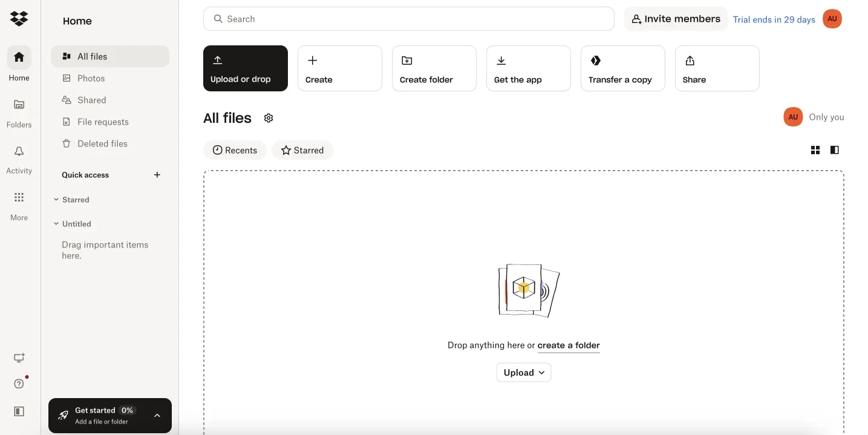Toggle the Starred filter
Viewport: 868px width, 435px height.
(x=302, y=149)
